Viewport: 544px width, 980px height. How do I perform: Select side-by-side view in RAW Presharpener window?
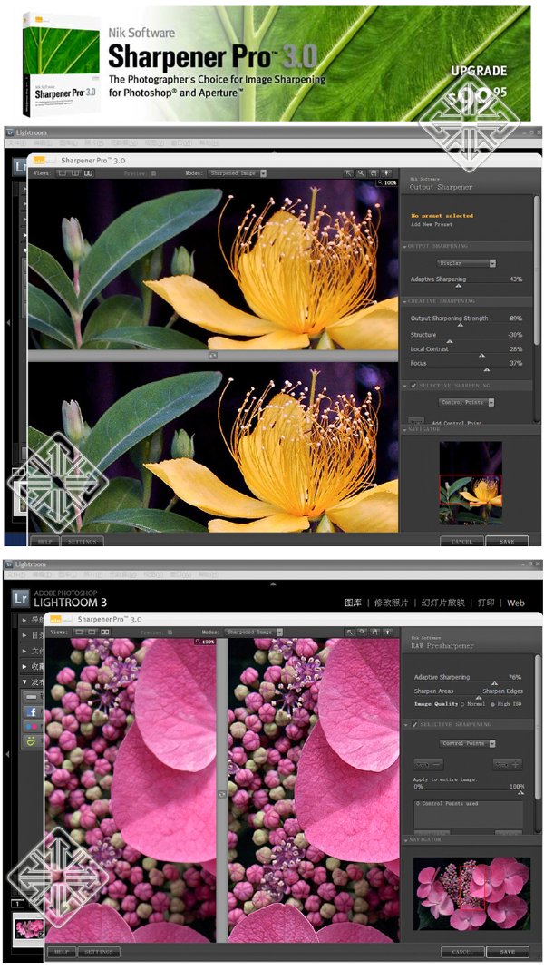point(105,632)
